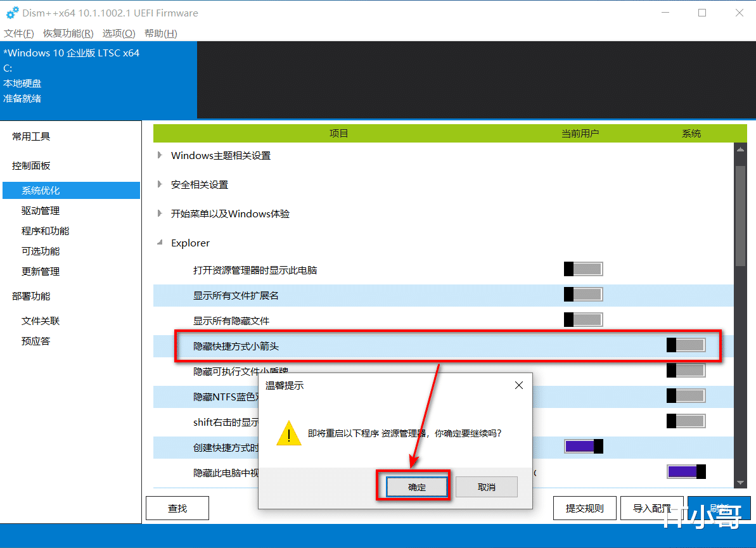The image size is (756, 548).
Task: Open the 选项 menu
Action: pyautogui.click(x=118, y=33)
